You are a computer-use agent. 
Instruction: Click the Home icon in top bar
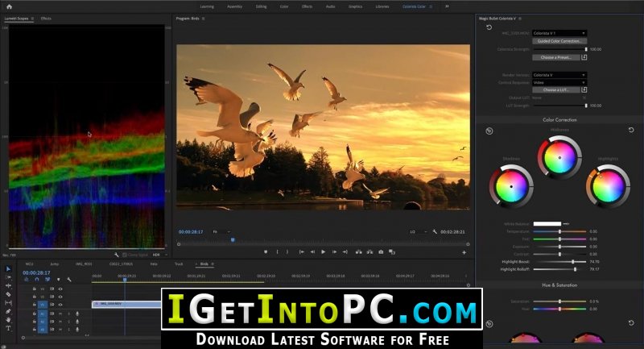9,6
